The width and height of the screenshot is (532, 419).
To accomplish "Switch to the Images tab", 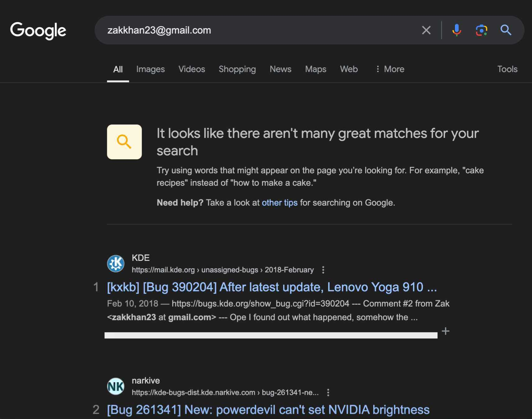I will pyautogui.click(x=150, y=69).
